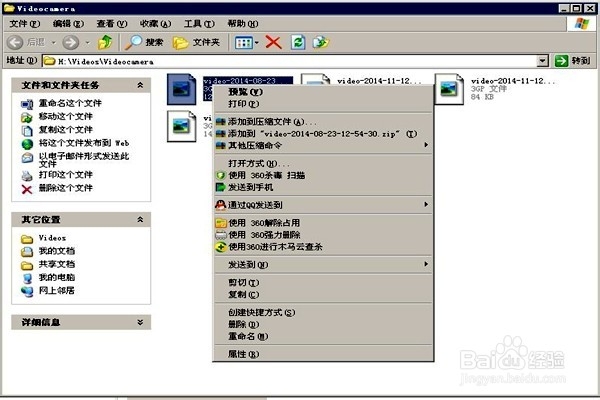
Task: Click file name video-2014-11-12... beside 84 KB
Action: [x=513, y=81]
